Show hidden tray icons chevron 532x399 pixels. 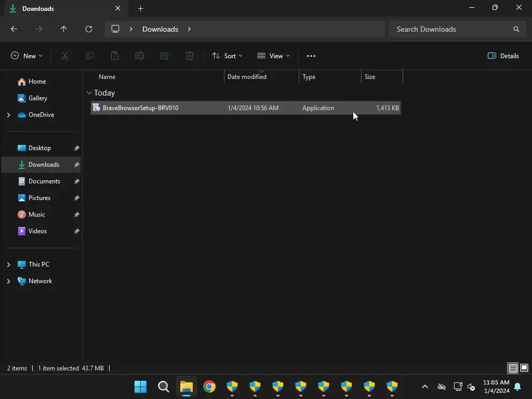[425, 387]
